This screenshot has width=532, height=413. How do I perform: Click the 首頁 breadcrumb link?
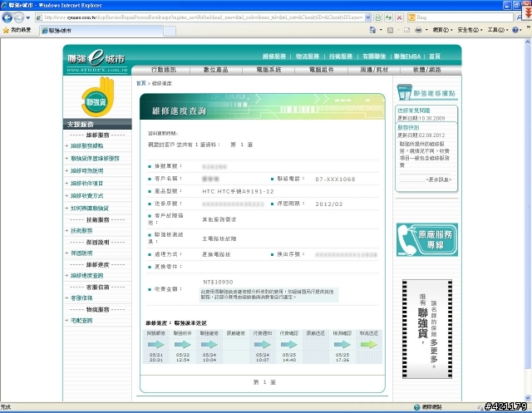140,83
